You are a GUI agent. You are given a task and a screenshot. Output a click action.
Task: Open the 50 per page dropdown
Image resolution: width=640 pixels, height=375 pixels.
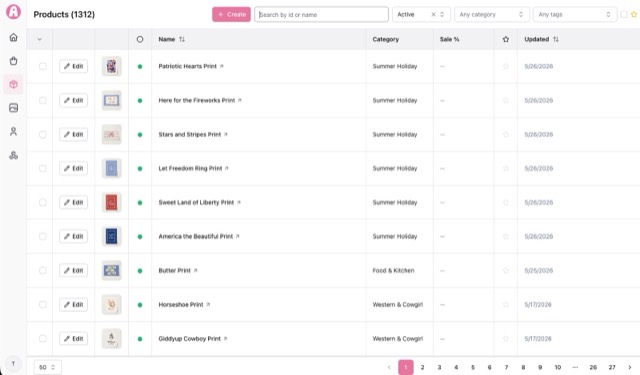point(48,367)
